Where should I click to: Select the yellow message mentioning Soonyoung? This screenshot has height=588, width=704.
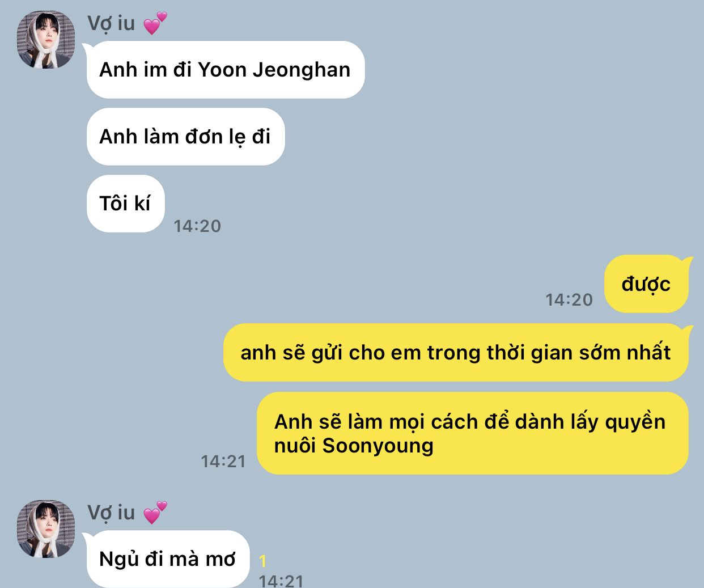pyautogui.click(x=473, y=433)
